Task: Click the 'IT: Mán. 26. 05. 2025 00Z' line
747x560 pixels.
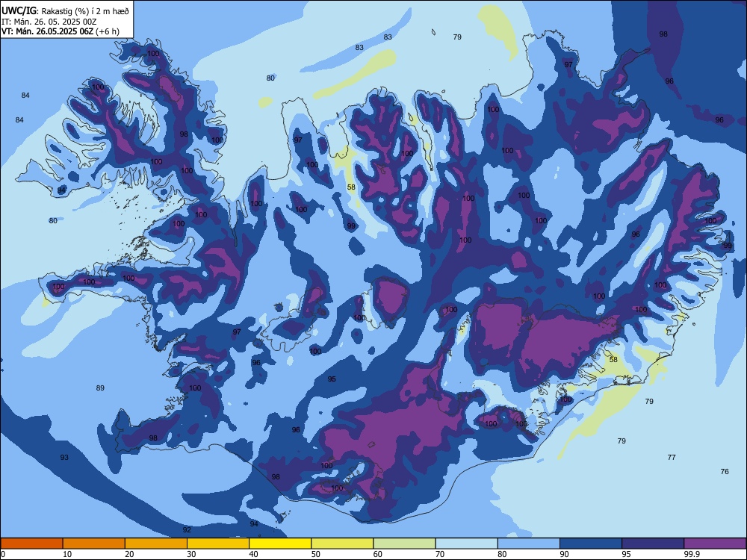Action: (49, 22)
